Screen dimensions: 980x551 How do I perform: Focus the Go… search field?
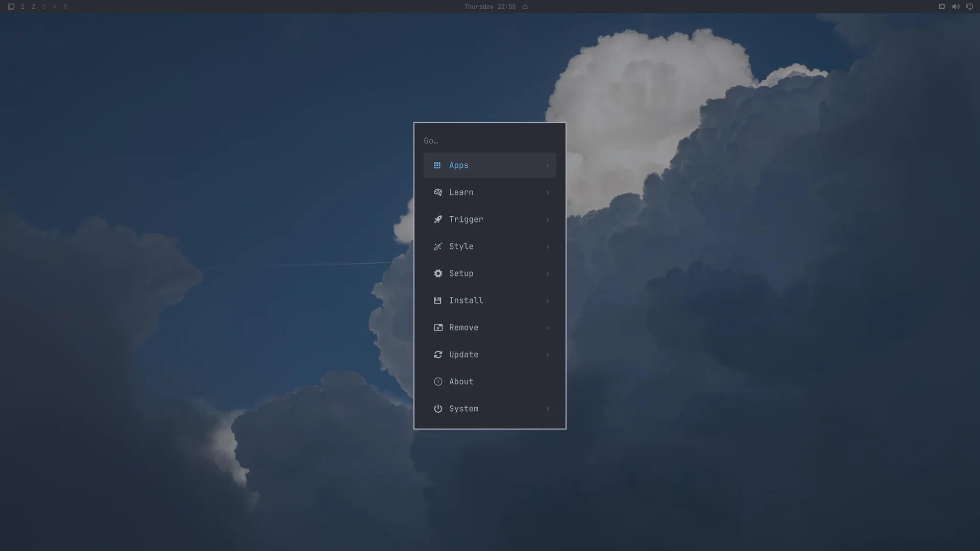point(489,141)
